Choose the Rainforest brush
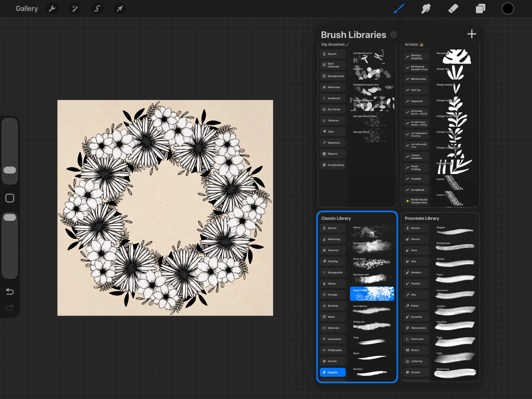Screen dimensions: 532x399 pyautogui.click(x=372, y=247)
